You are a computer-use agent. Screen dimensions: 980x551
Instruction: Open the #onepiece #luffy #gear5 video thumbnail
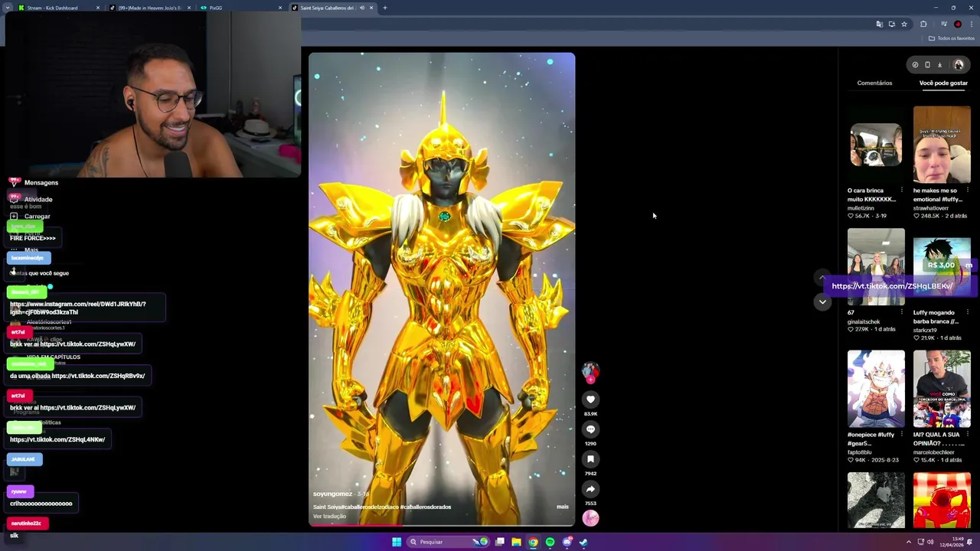(876, 389)
